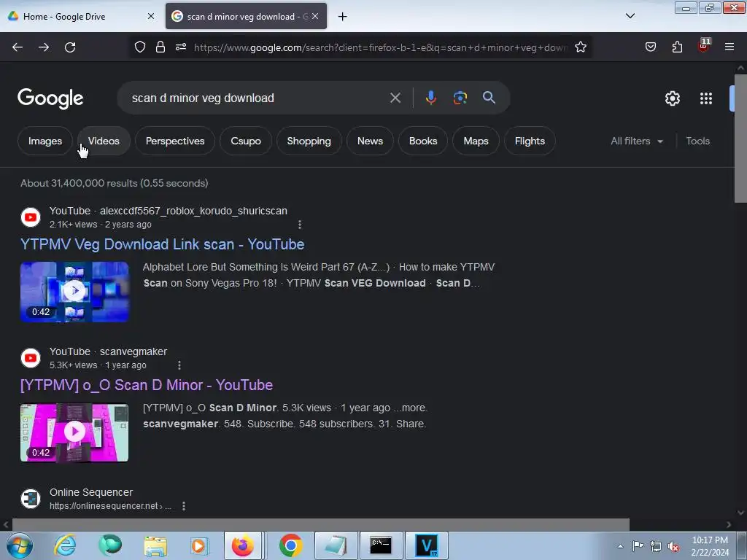Screen dimensions: 747x560
Task: Clear the search box with the X
Action: [x=395, y=98]
